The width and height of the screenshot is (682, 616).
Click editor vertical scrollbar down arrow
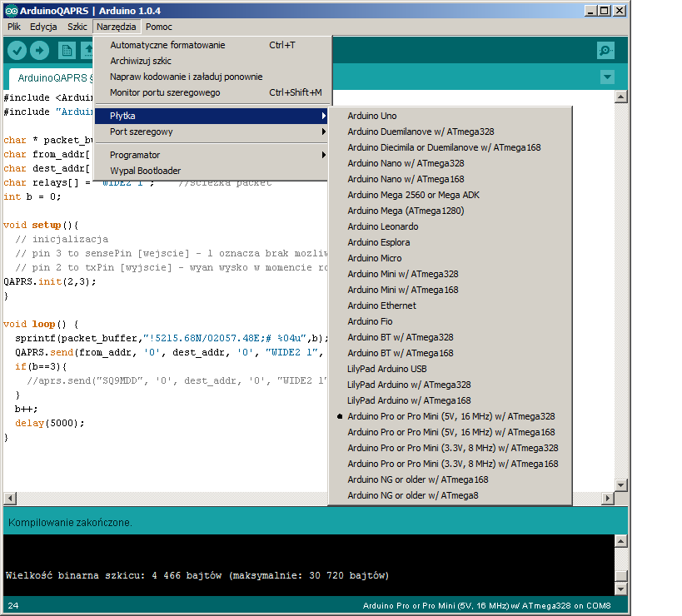coord(620,484)
